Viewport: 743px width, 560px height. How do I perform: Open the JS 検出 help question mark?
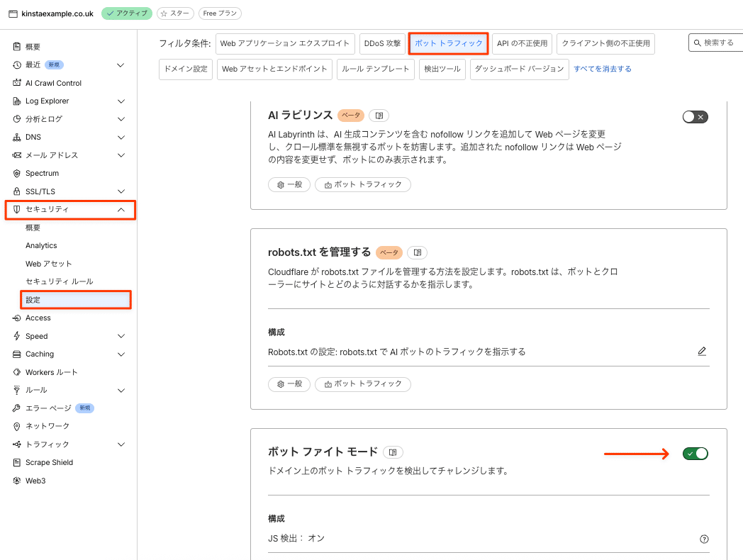[x=704, y=539]
